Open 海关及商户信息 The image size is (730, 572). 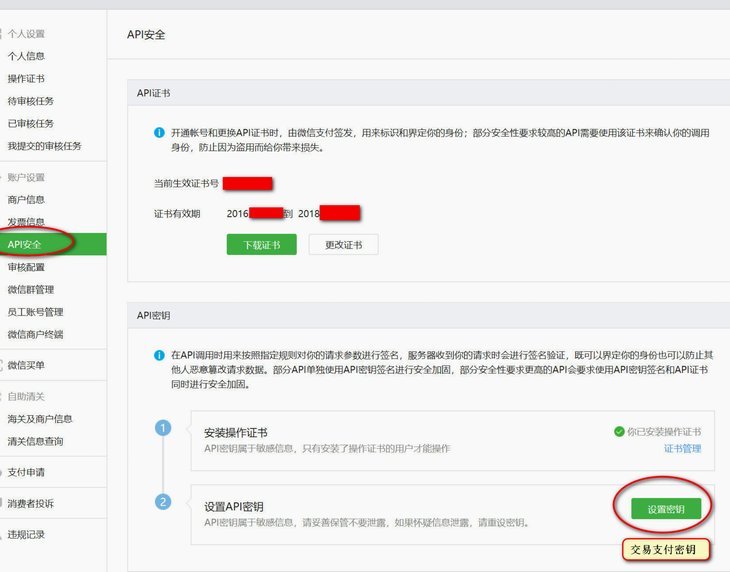tap(40, 419)
